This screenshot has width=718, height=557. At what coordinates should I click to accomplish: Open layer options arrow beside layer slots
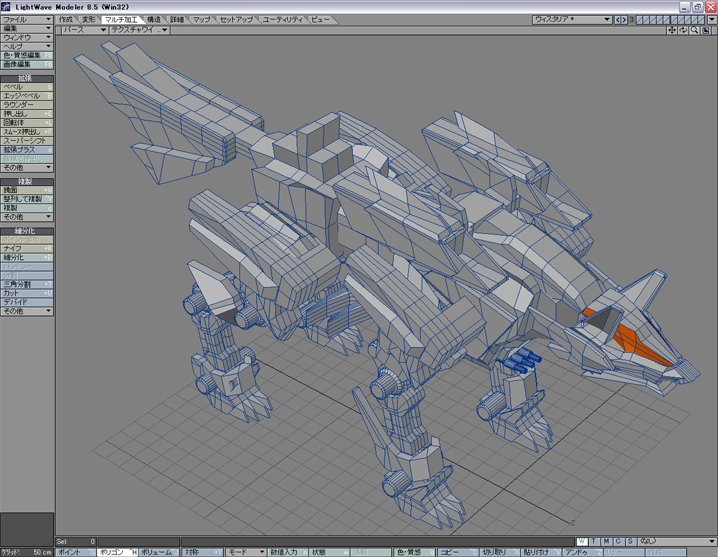(712, 20)
